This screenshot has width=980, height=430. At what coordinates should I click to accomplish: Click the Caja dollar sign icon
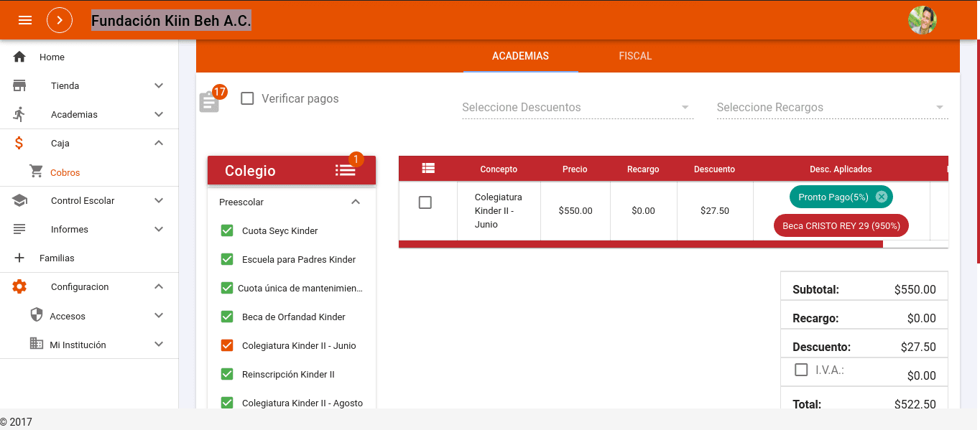(19, 143)
